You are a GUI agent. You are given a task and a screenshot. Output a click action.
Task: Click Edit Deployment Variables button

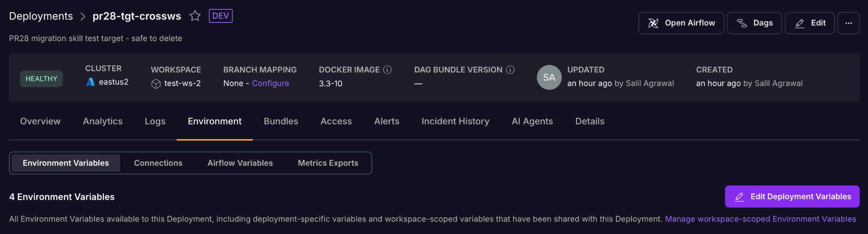tap(792, 196)
